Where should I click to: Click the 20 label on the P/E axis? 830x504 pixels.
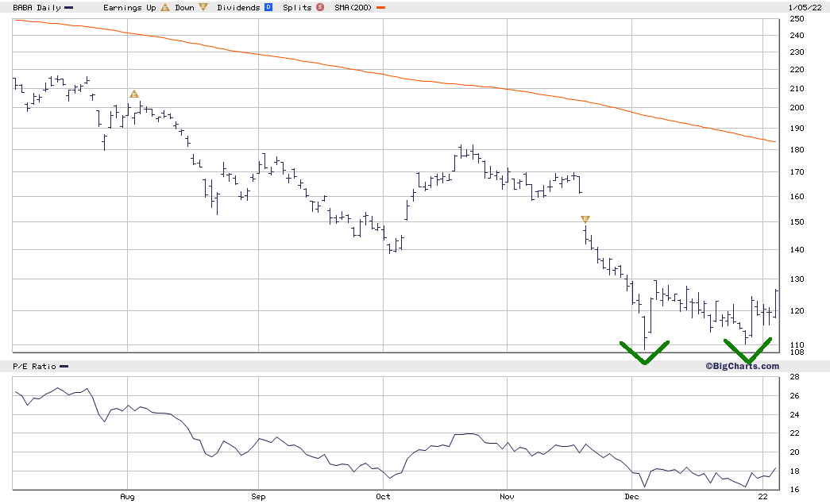pos(794,452)
